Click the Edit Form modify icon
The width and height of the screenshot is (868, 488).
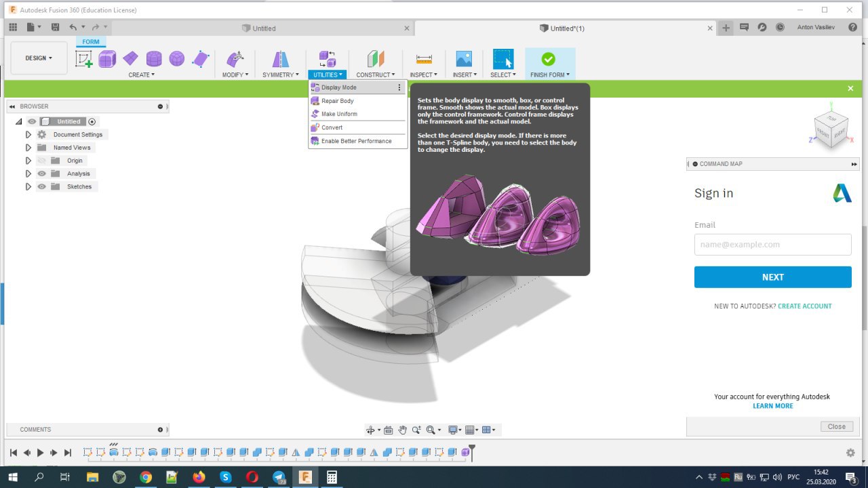235,59
